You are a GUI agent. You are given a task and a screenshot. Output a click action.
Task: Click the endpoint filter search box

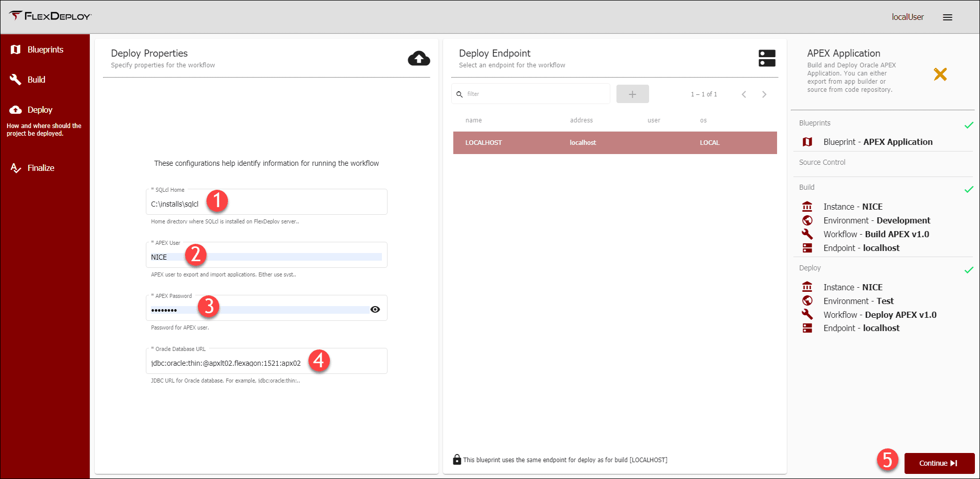click(530, 94)
